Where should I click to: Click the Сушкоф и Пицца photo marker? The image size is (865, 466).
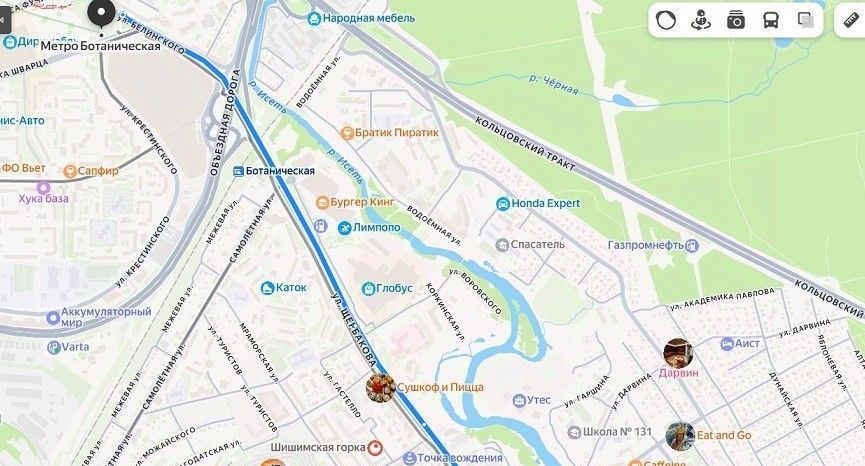[380, 388]
